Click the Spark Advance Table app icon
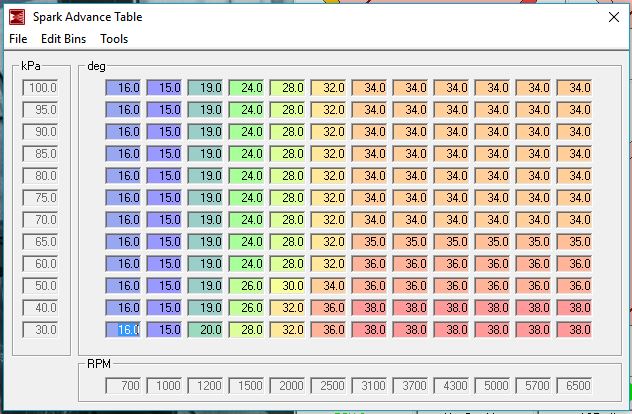Viewport: 632px width, 414px height. (x=17, y=17)
